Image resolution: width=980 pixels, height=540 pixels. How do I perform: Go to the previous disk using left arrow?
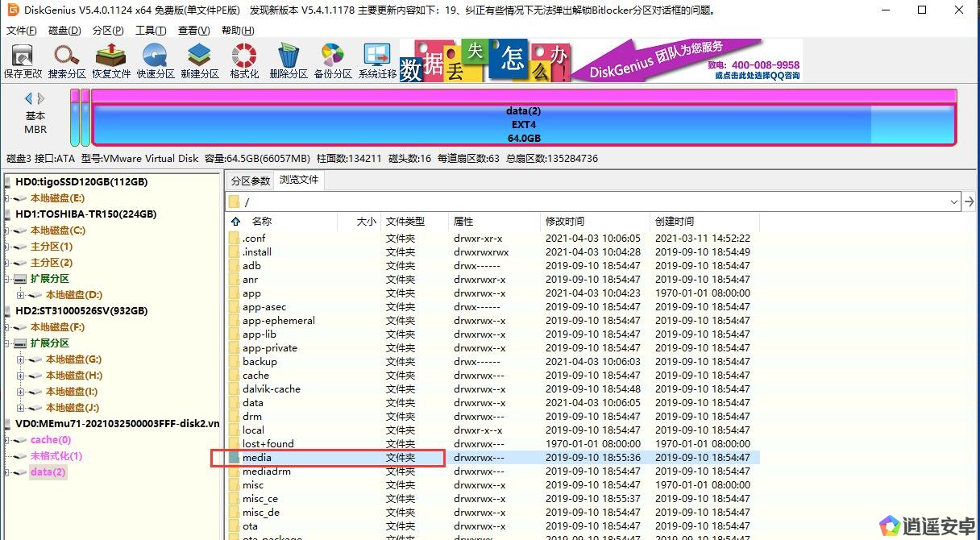tap(29, 98)
